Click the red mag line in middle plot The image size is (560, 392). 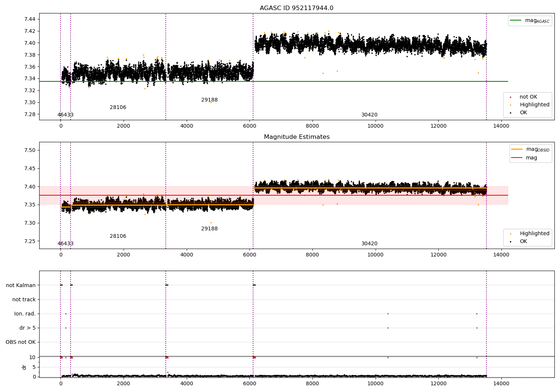pyautogui.click(x=274, y=195)
